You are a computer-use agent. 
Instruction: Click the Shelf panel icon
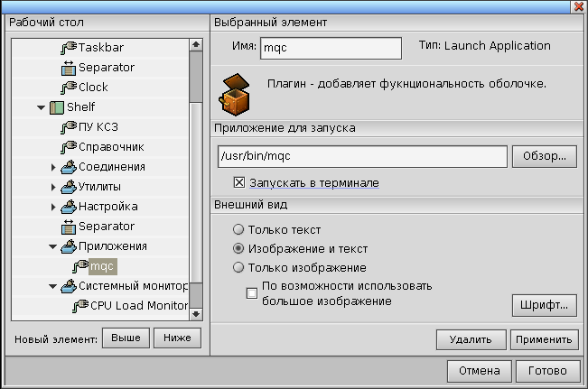[x=56, y=107]
